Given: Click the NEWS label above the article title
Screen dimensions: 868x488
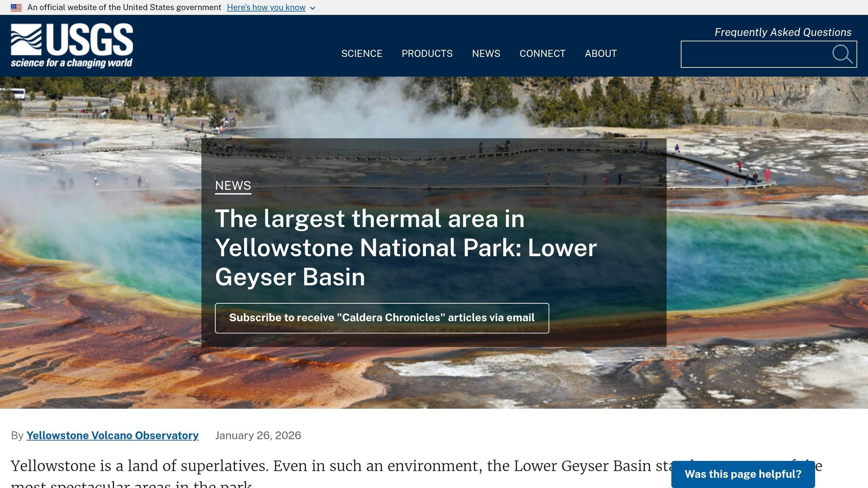Looking at the screenshot, I should [x=233, y=186].
